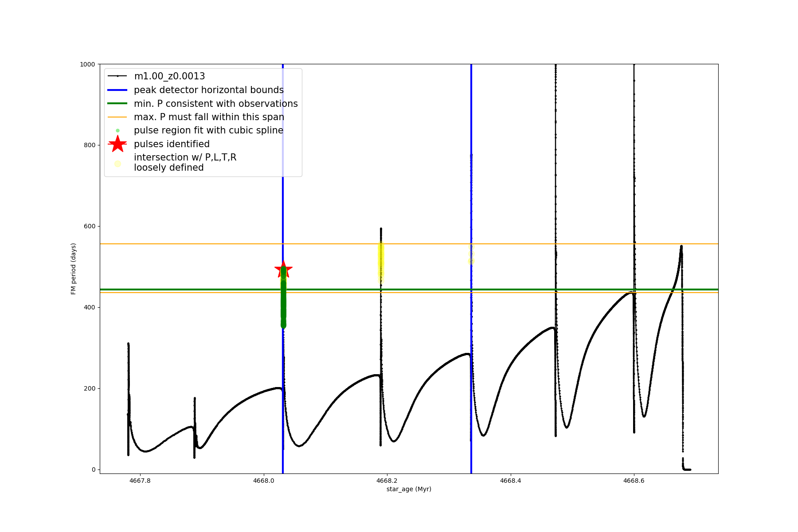Select 'peak detector horizontal bounds' legend text

click(209, 90)
